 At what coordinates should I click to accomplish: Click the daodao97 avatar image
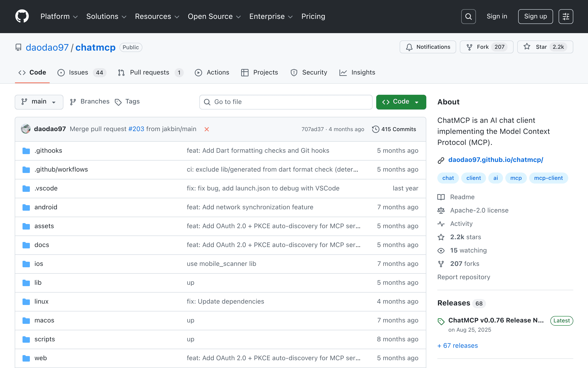pos(26,129)
